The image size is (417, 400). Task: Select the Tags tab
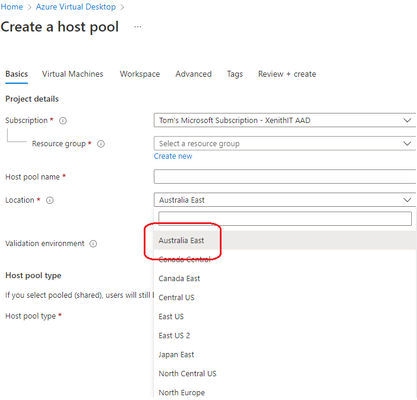point(235,74)
